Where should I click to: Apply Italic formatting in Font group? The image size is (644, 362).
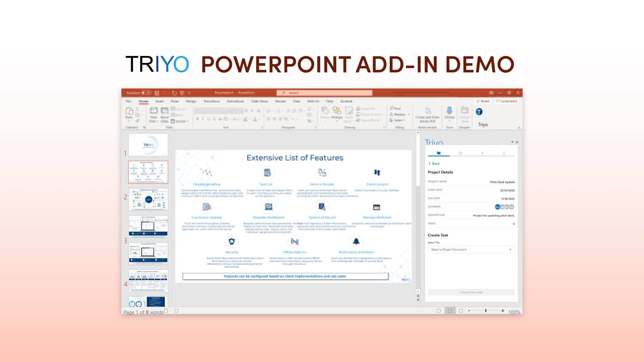pyautogui.click(x=203, y=119)
